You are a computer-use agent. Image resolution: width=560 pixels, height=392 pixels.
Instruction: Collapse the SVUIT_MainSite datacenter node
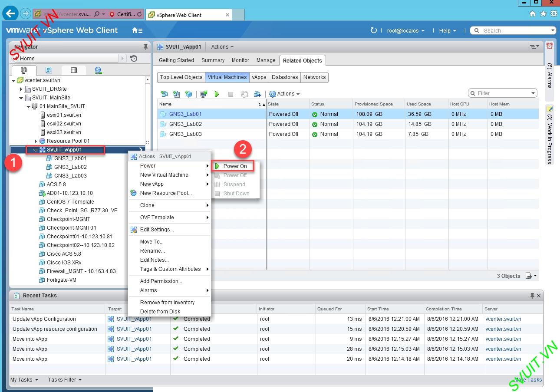[21, 98]
